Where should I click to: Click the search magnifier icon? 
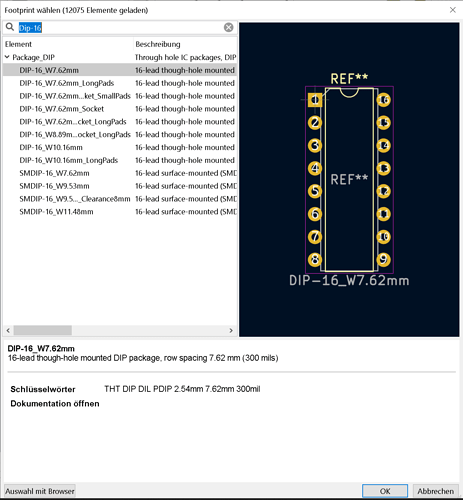pos(10,27)
